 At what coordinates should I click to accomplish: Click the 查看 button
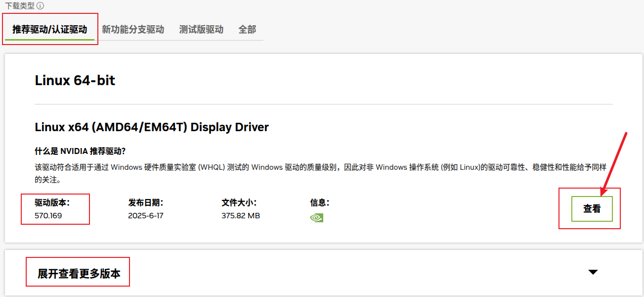click(x=592, y=208)
